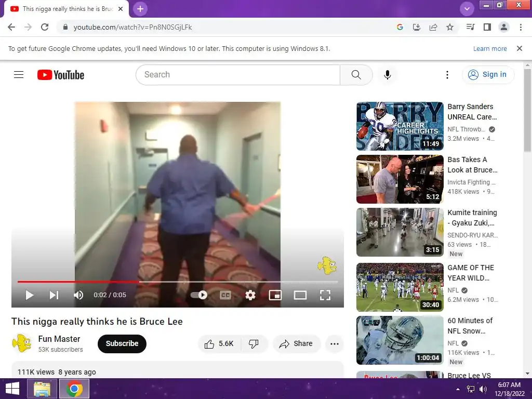532x399 pixels.
Task: Open network icon in tray
Action: tap(471, 389)
